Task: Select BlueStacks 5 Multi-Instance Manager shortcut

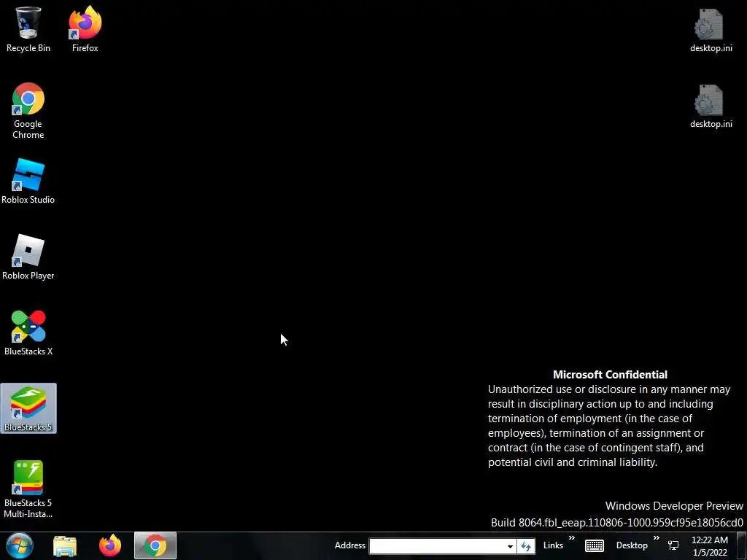Action: [x=28, y=489]
